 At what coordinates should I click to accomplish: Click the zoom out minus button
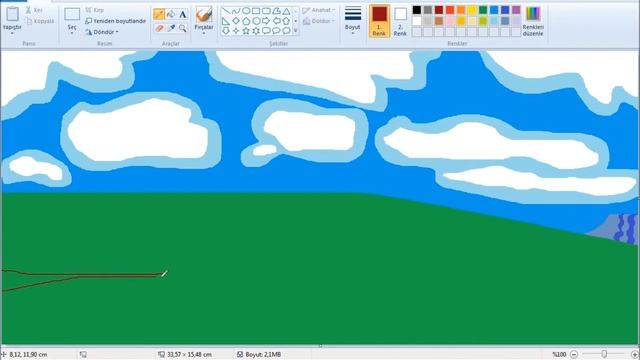(574, 354)
